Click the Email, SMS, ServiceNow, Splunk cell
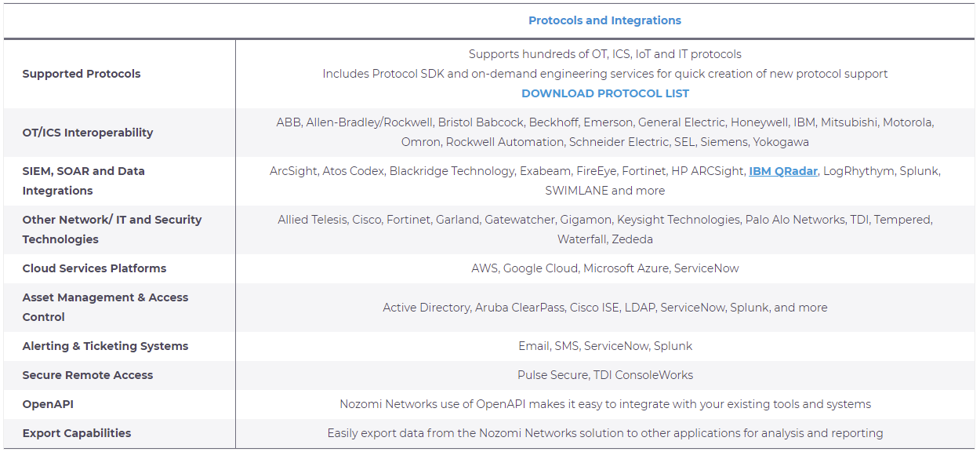This screenshot has width=980, height=452. click(x=605, y=346)
